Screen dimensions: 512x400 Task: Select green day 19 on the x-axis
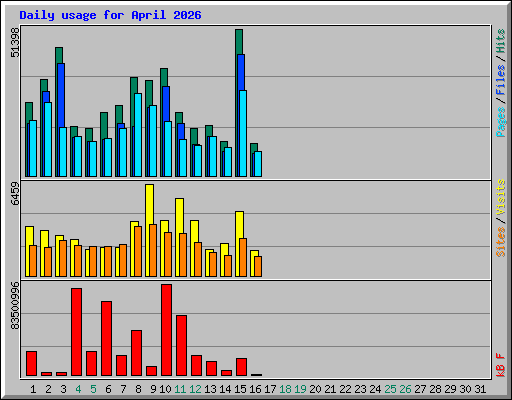[x=300, y=389]
